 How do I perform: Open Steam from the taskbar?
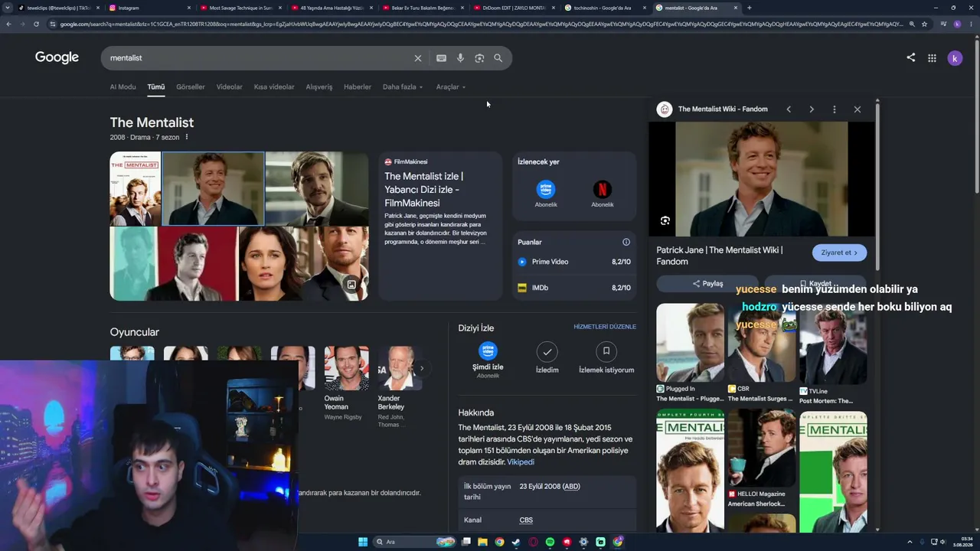click(x=516, y=542)
